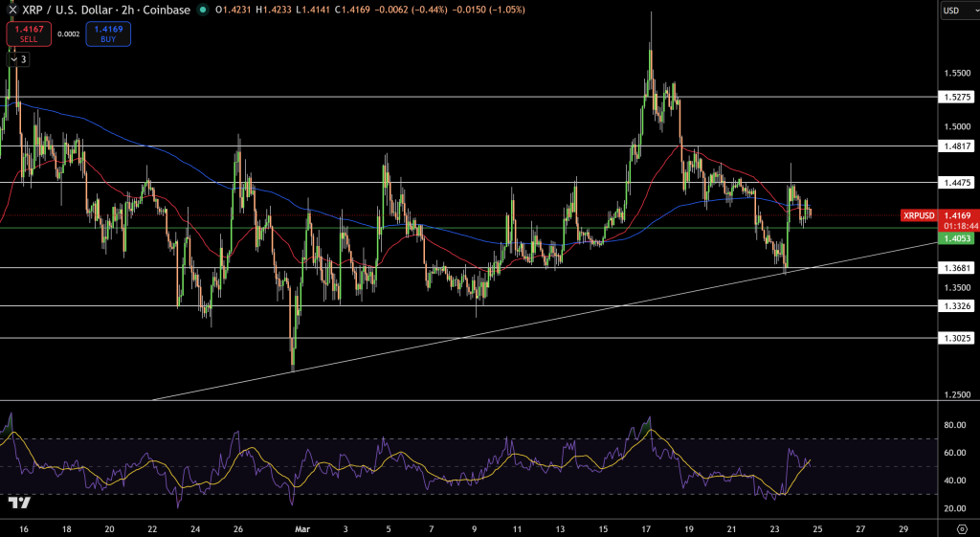
Task: Click date 17 on the time axis
Action: (x=646, y=528)
